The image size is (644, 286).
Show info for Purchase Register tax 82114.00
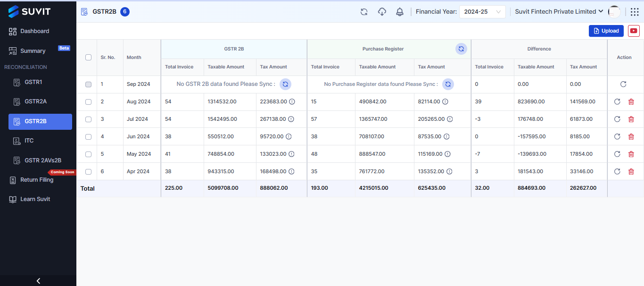[445, 101]
